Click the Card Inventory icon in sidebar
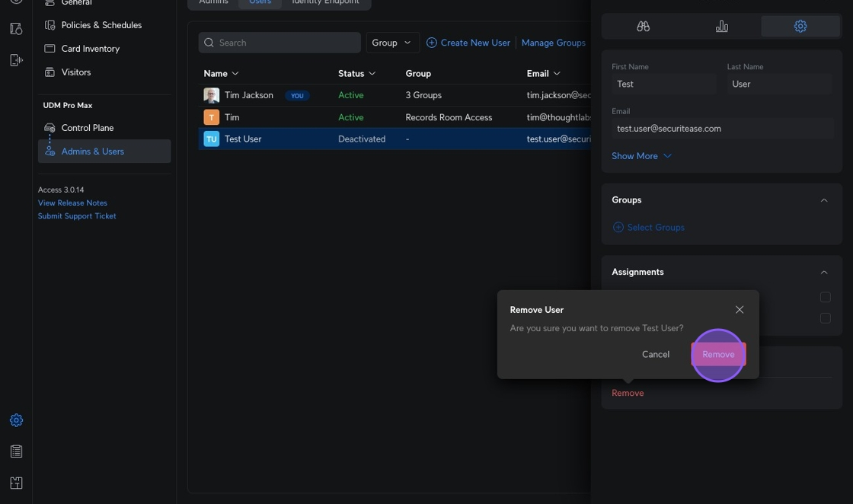 point(50,49)
